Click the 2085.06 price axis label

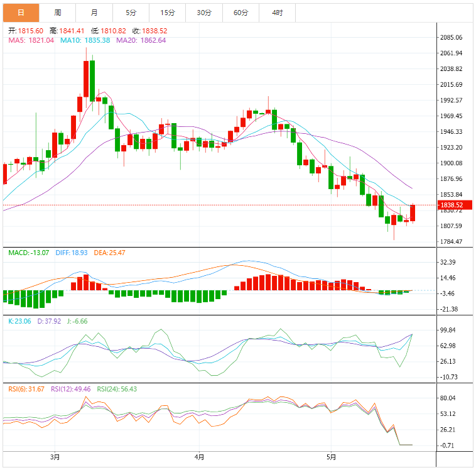[451, 37]
